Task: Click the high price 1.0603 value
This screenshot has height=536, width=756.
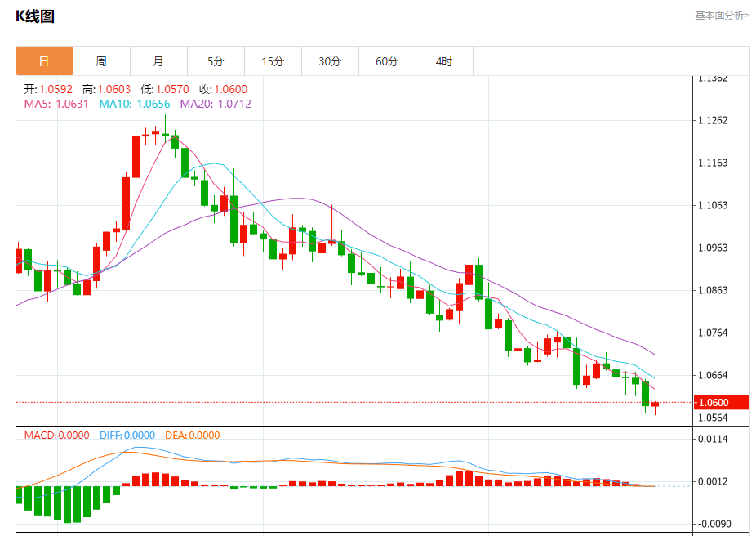Action: 114,89
